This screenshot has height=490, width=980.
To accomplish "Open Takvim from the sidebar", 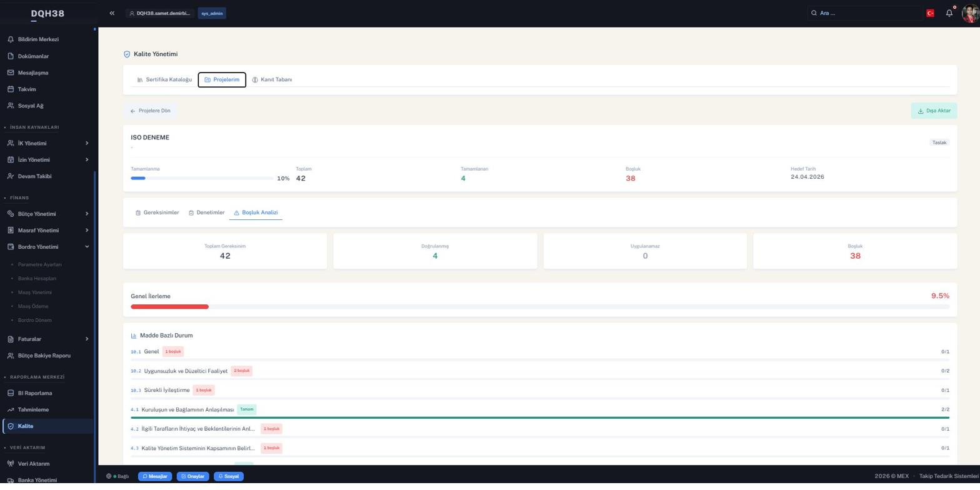I will tap(27, 89).
